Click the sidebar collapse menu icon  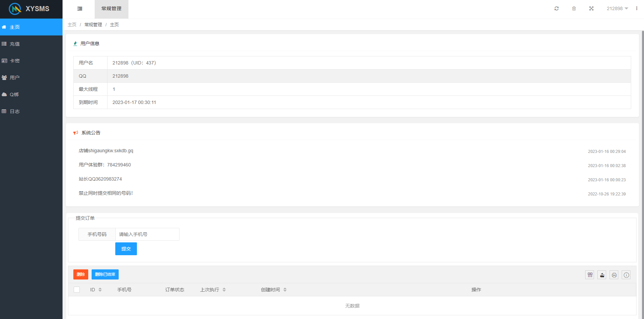(80, 9)
